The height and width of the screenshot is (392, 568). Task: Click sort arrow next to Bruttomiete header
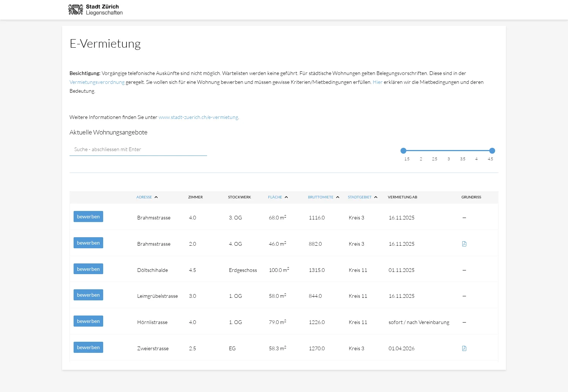tap(338, 197)
